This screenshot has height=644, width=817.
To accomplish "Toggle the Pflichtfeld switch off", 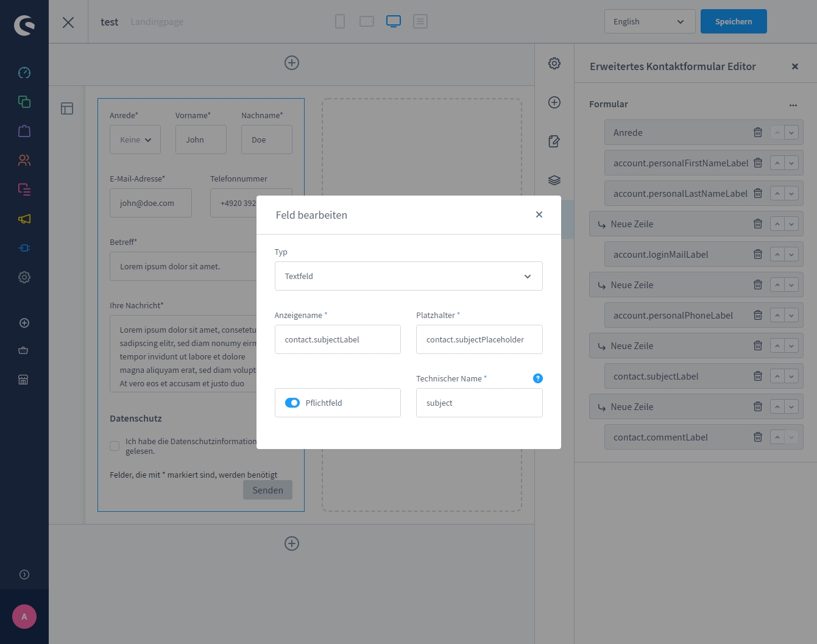I will coord(292,403).
